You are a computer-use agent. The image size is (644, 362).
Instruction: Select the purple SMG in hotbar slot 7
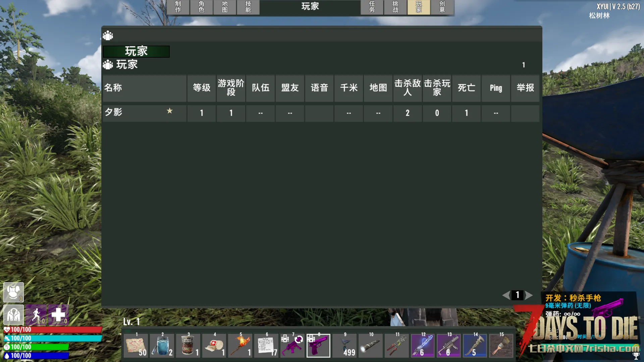[292, 346]
